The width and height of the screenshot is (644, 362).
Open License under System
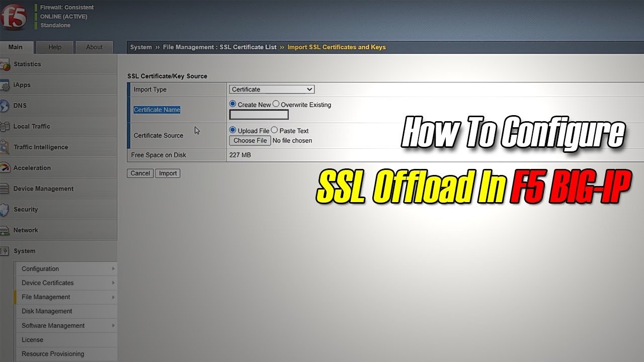pyautogui.click(x=66, y=340)
